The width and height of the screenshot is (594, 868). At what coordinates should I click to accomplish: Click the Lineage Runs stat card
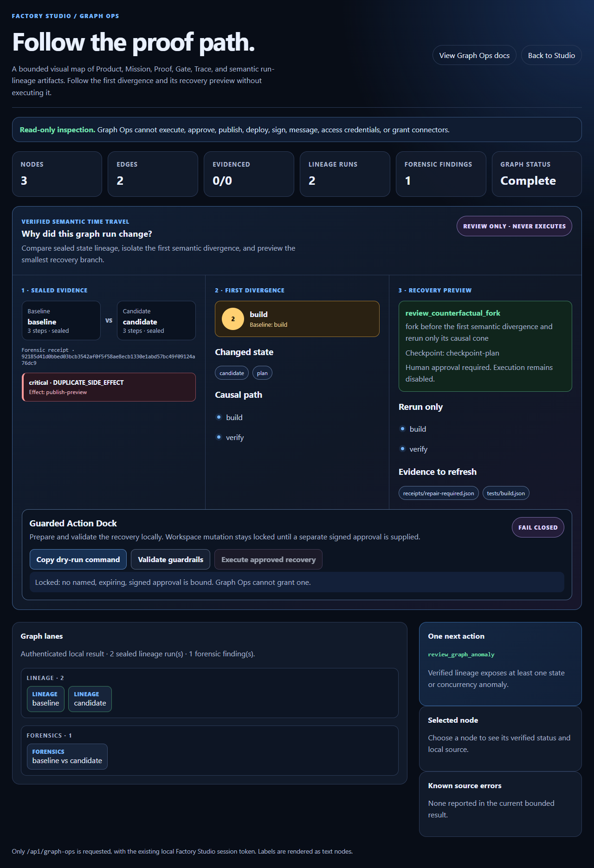(x=345, y=174)
